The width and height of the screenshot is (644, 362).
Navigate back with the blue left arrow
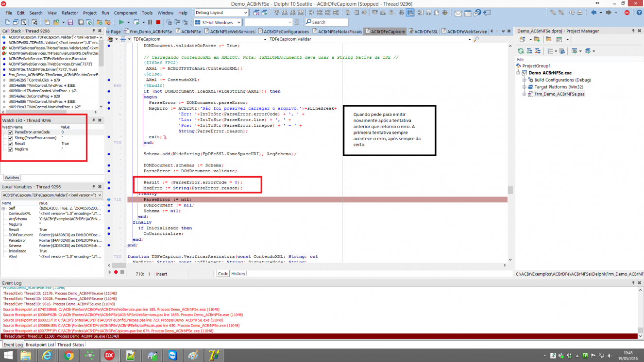pos(593,13)
